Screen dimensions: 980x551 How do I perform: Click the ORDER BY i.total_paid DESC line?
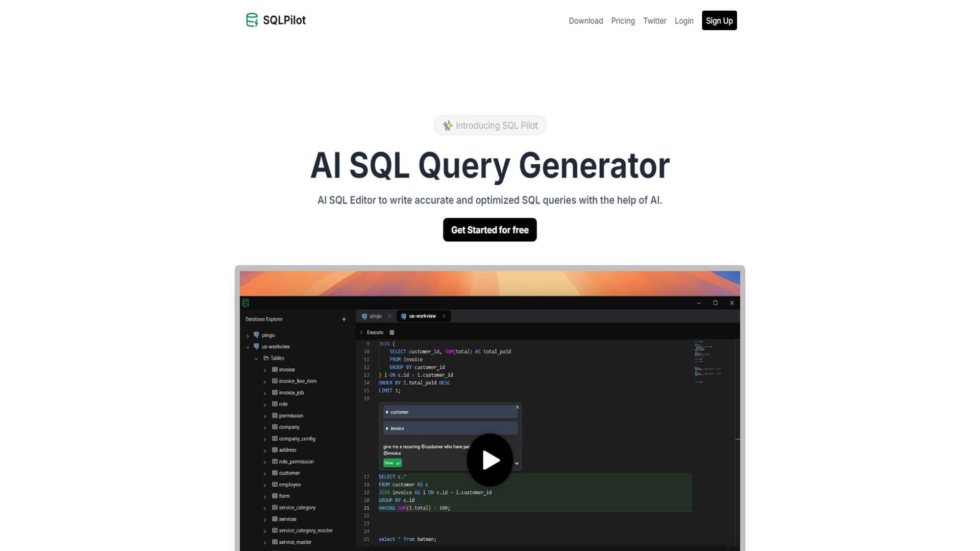(x=414, y=383)
